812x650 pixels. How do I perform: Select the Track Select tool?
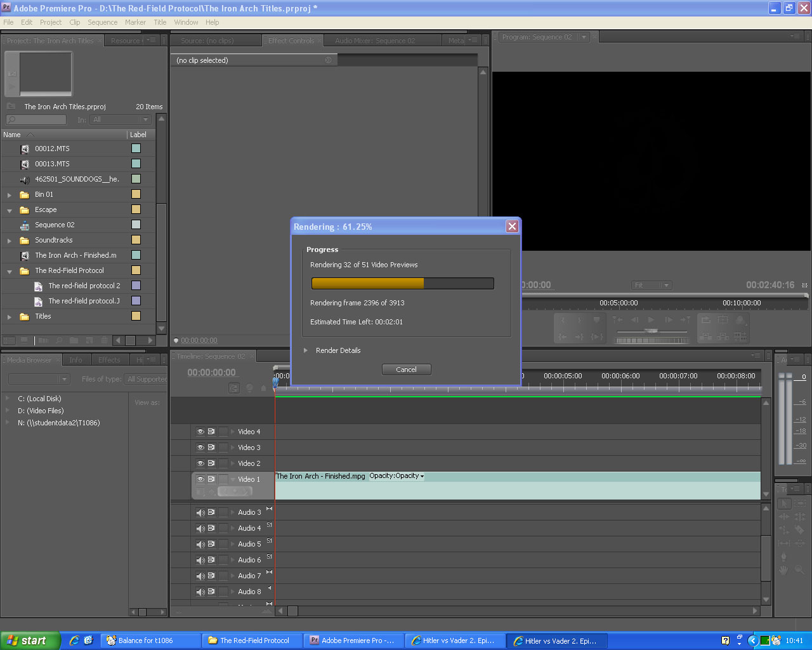[799, 503]
